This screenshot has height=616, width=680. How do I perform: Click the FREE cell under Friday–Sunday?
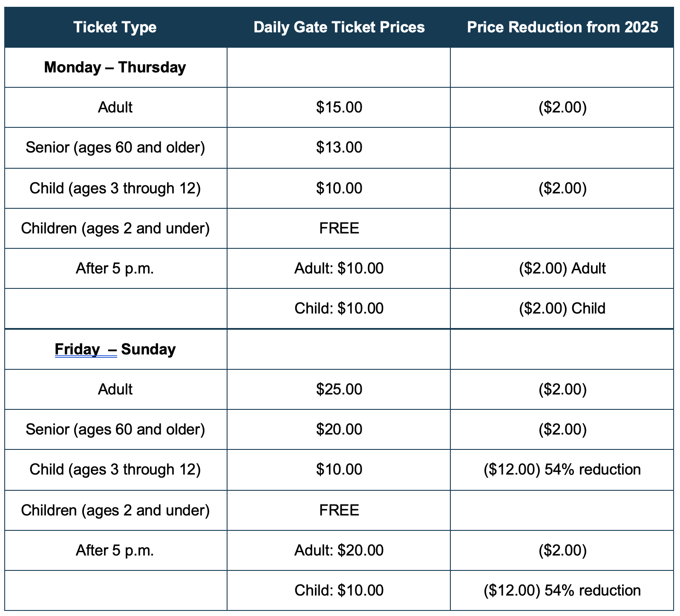pos(339,510)
